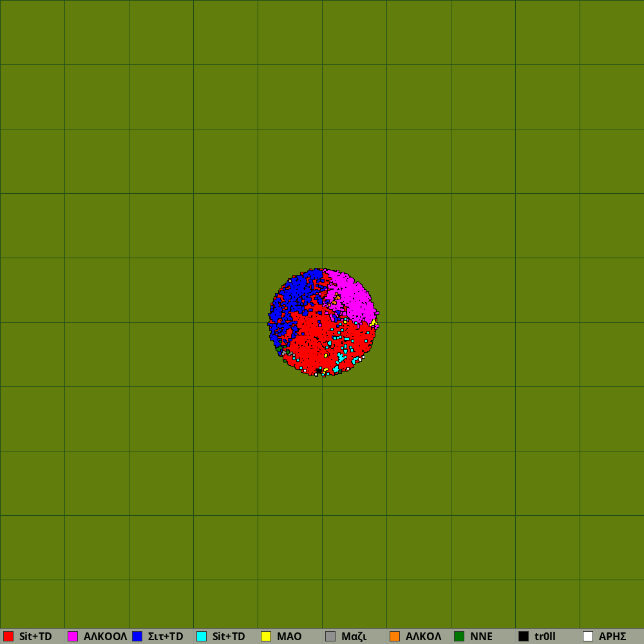Select the NNE team label
The image size is (644, 644).
coord(481,636)
